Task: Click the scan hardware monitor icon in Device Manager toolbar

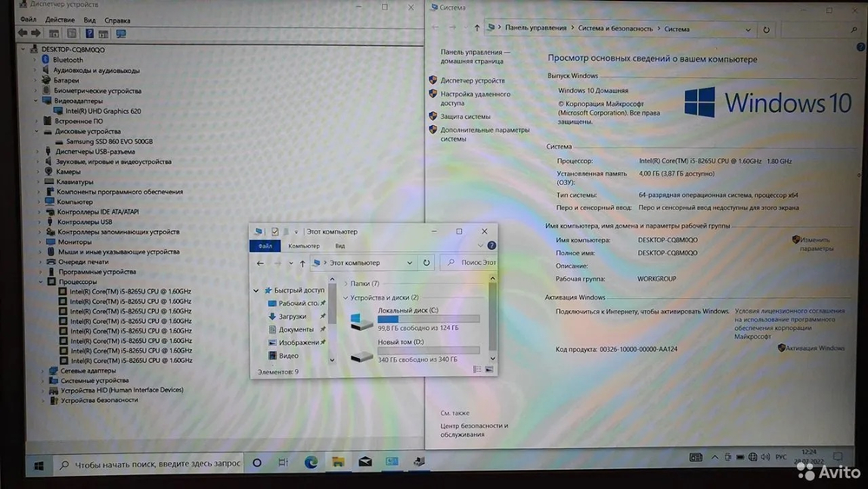Action: (121, 34)
